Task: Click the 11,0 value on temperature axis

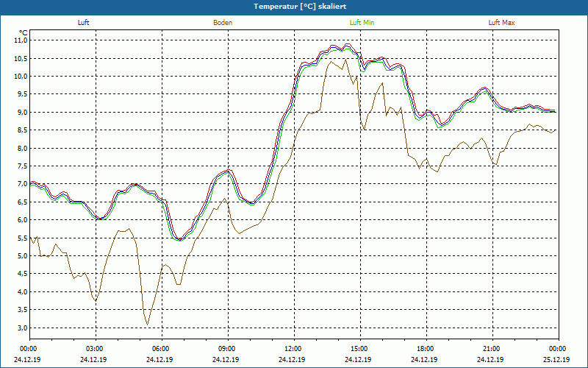Action: click(21, 40)
